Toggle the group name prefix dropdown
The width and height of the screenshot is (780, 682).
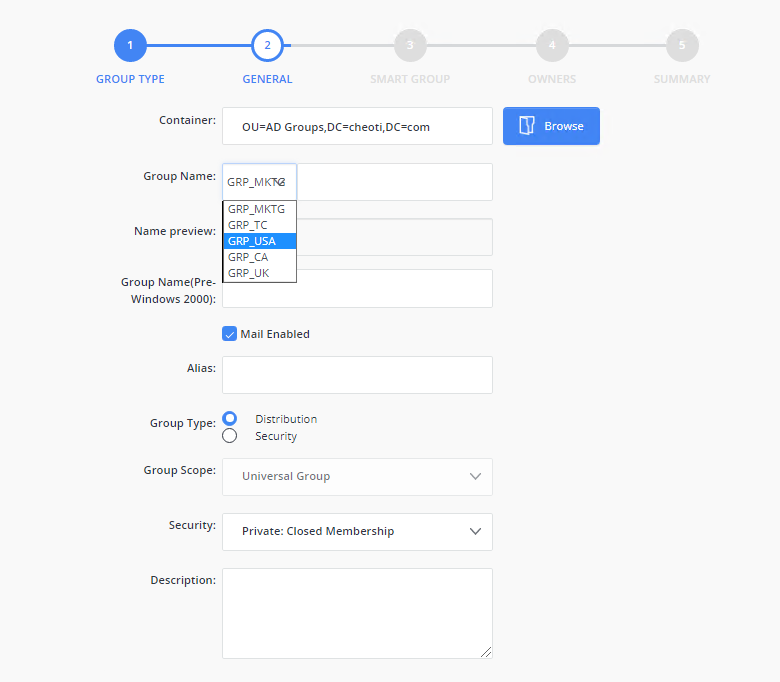259,182
